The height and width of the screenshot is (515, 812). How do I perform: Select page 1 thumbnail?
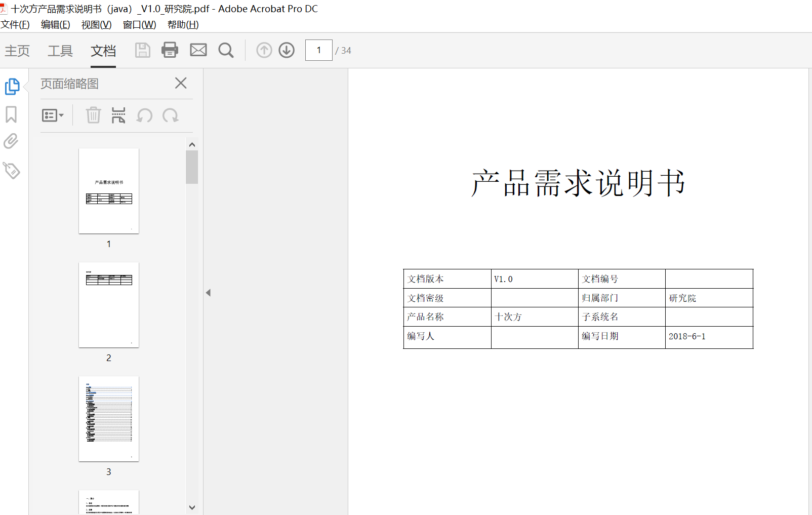109,191
